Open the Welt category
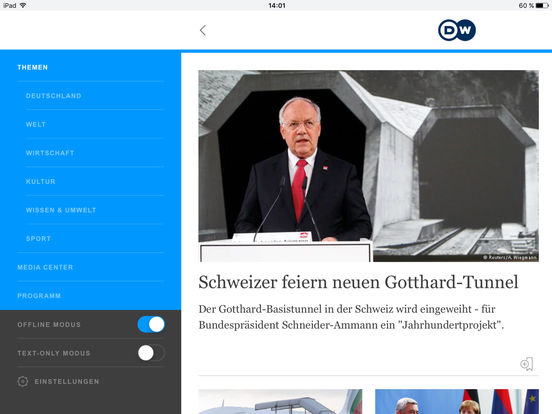Screen dimensions: 552x414 pyautogui.click(x=36, y=124)
